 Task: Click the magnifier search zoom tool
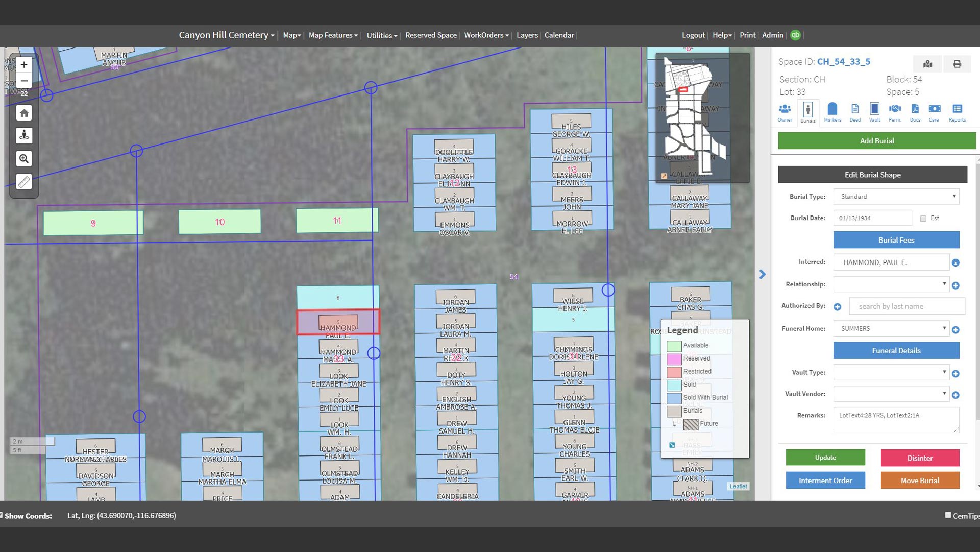point(24,159)
